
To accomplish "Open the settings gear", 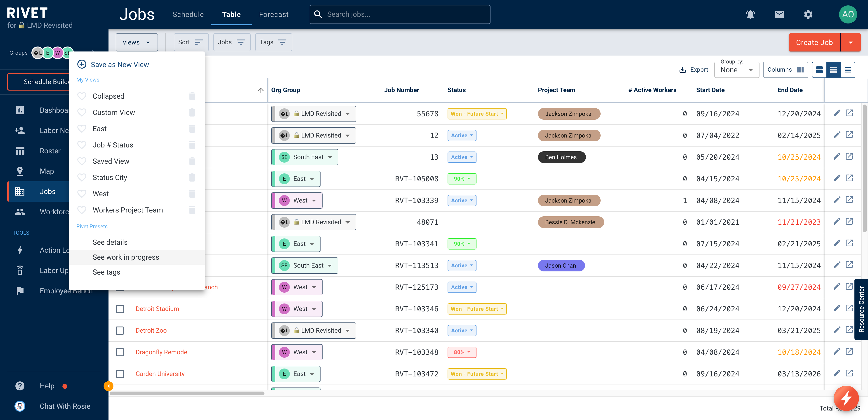I will pos(808,14).
